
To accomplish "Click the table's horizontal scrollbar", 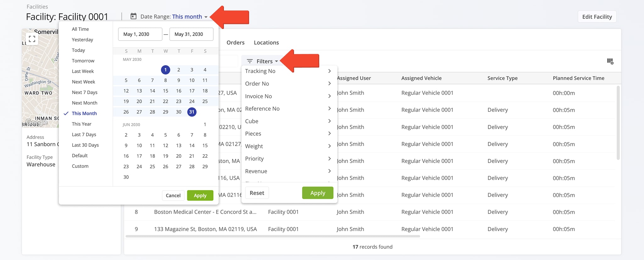I will (x=272, y=236).
